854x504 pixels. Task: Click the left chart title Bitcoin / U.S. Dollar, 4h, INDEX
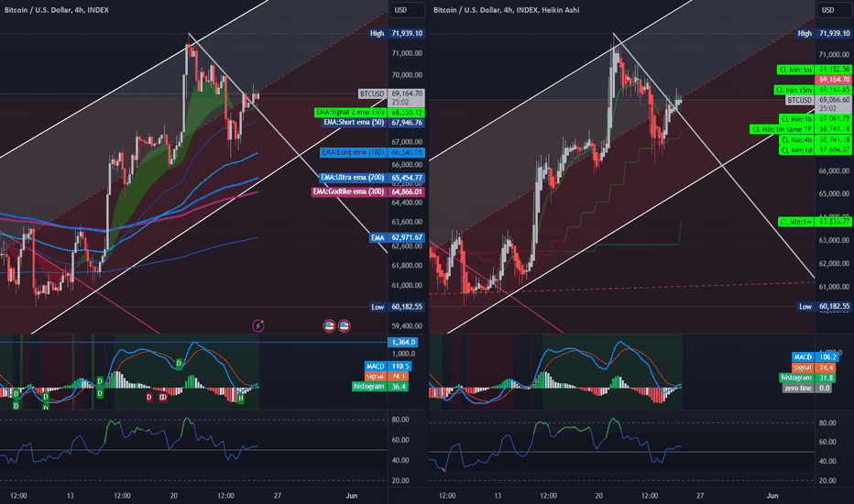[x=56, y=10]
